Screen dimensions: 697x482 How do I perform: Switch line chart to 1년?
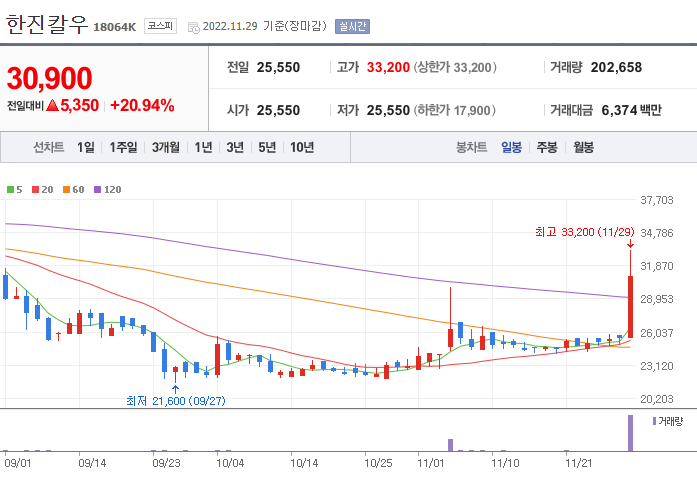coord(203,147)
